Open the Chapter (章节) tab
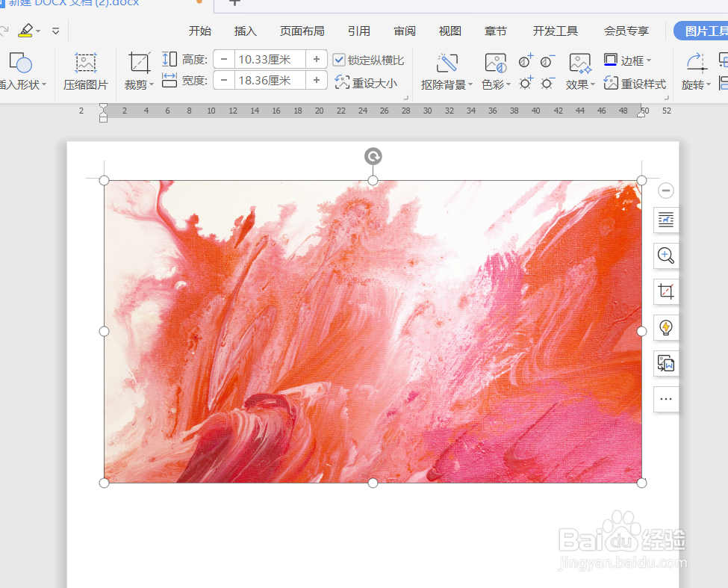The image size is (728, 588). pos(495,31)
